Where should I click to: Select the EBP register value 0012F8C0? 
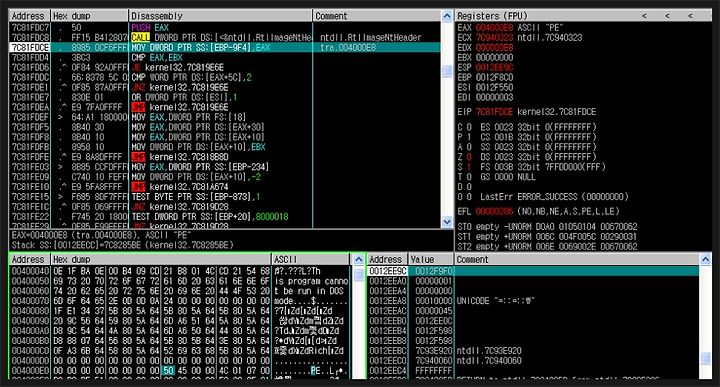[x=494, y=77]
